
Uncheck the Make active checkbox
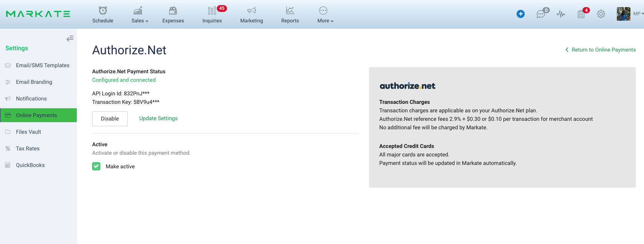click(x=96, y=166)
